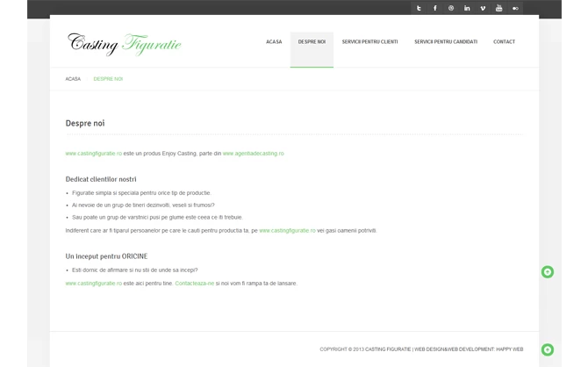Open the Vimeo social icon
588x367 pixels.
click(483, 8)
